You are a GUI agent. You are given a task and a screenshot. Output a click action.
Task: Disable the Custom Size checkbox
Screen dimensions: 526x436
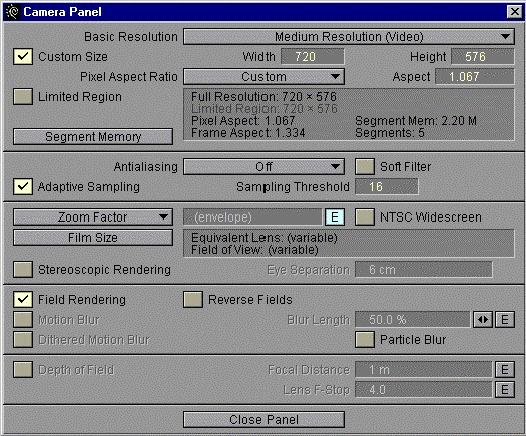(23, 56)
